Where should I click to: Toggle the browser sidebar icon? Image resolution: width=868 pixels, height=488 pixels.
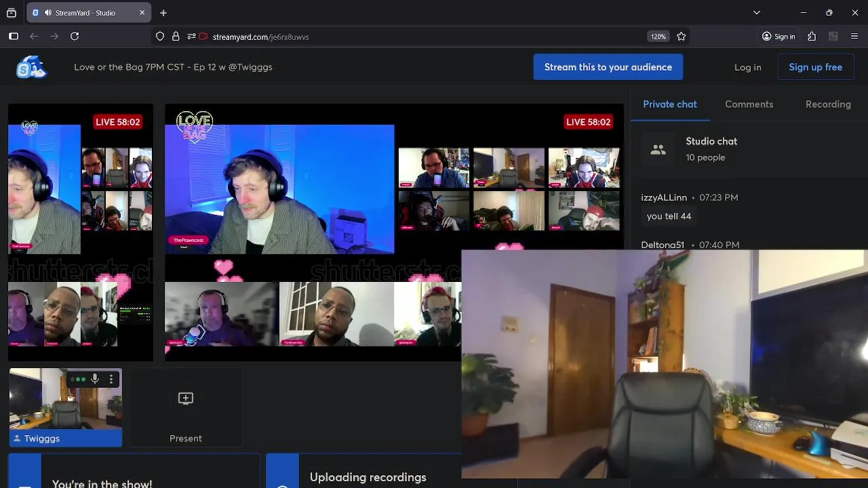pyautogui.click(x=14, y=37)
